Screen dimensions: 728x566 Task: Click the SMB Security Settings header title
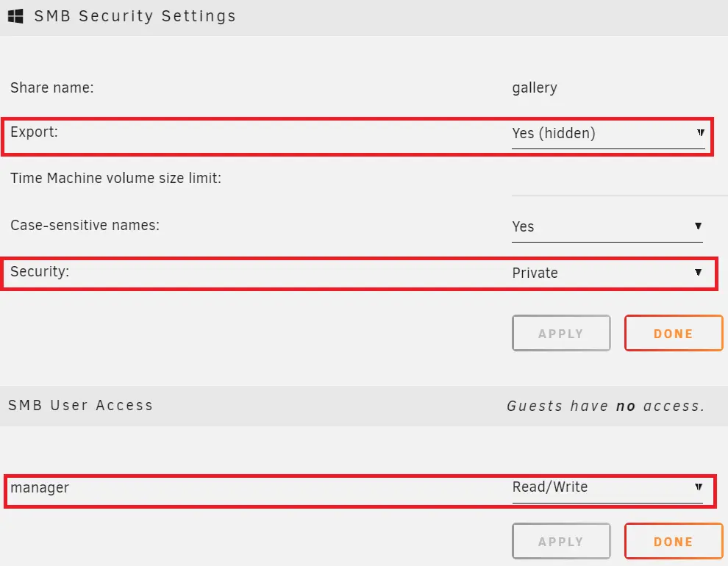(135, 16)
